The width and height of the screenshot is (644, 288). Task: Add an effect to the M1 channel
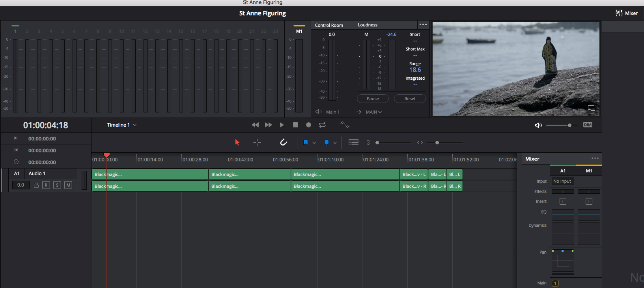(x=589, y=192)
